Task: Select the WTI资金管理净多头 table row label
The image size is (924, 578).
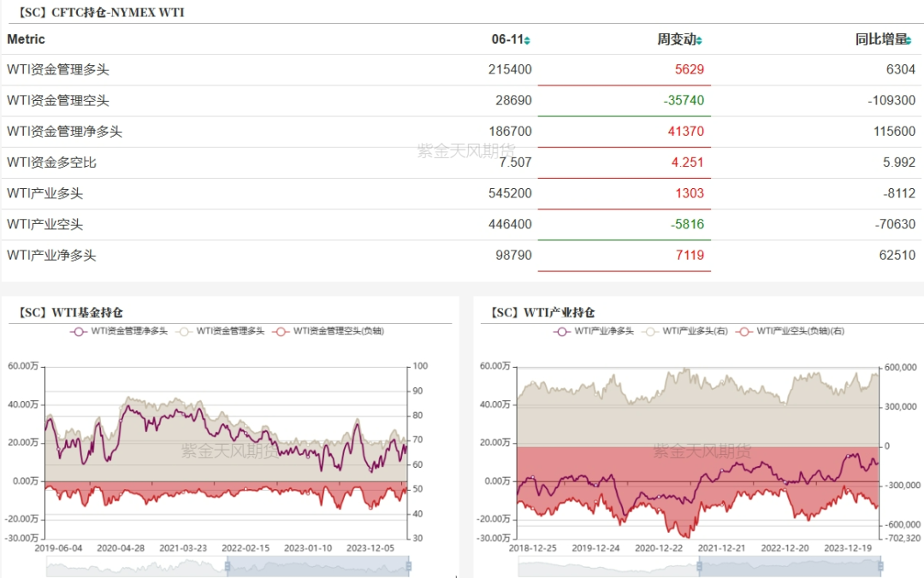Action: coord(65,132)
